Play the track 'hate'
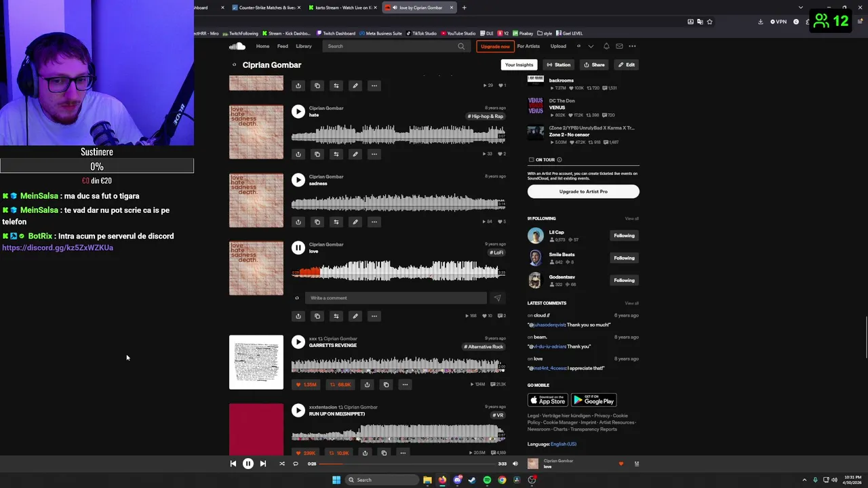This screenshot has height=488, width=868. [x=298, y=111]
